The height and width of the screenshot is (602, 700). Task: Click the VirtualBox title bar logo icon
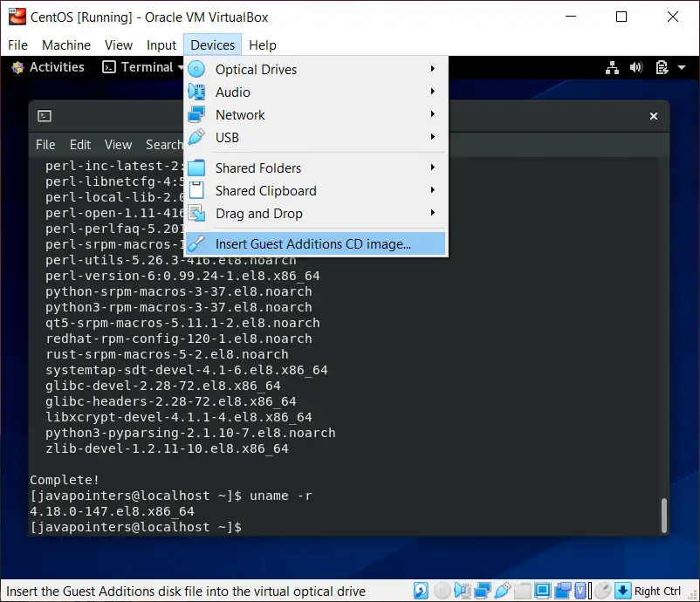click(17, 17)
